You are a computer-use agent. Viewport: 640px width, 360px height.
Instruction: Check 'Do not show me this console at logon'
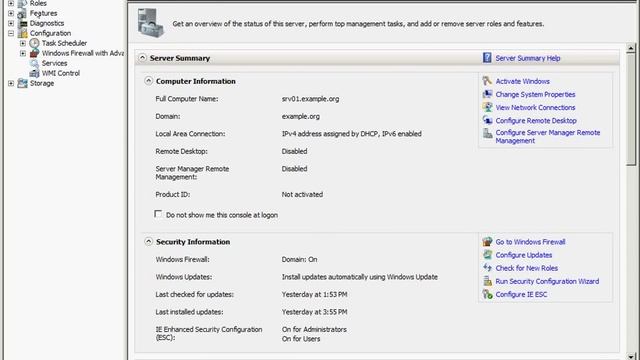tap(158, 214)
